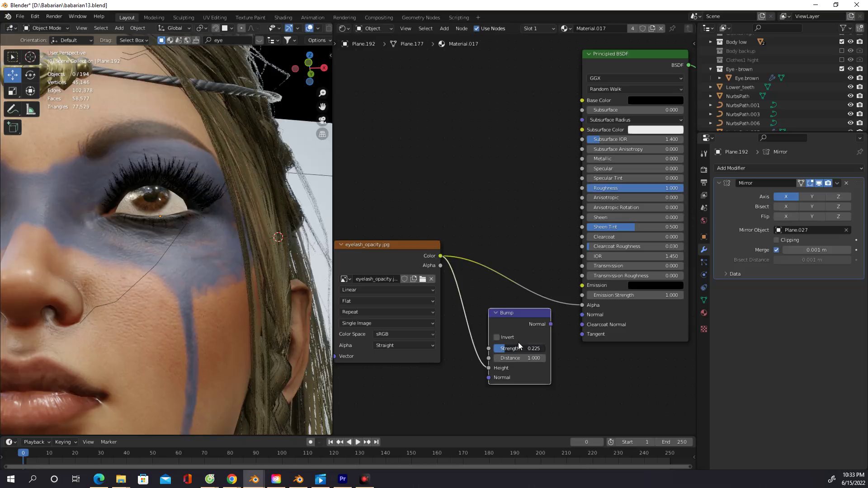The image size is (868, 488).
Task: Open the Render menu
Action: [54, 16]
